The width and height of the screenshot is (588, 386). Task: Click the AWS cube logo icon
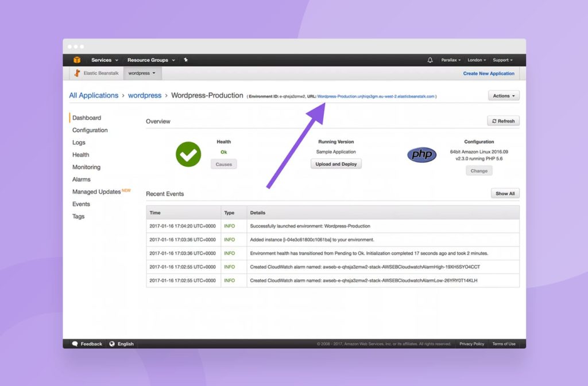[x=77, y=60]
